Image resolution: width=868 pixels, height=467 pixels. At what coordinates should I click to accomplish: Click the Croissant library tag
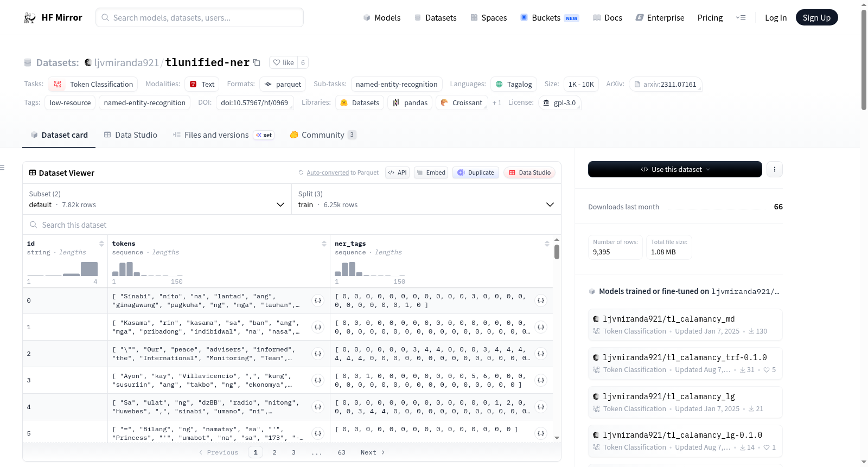(462, 103)
